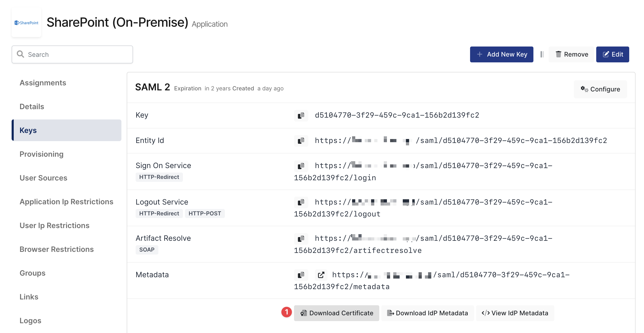The width and height of the screenshot is (644, 333).
Task: Copy the Key value to clipboard
Action: point(301,115)
